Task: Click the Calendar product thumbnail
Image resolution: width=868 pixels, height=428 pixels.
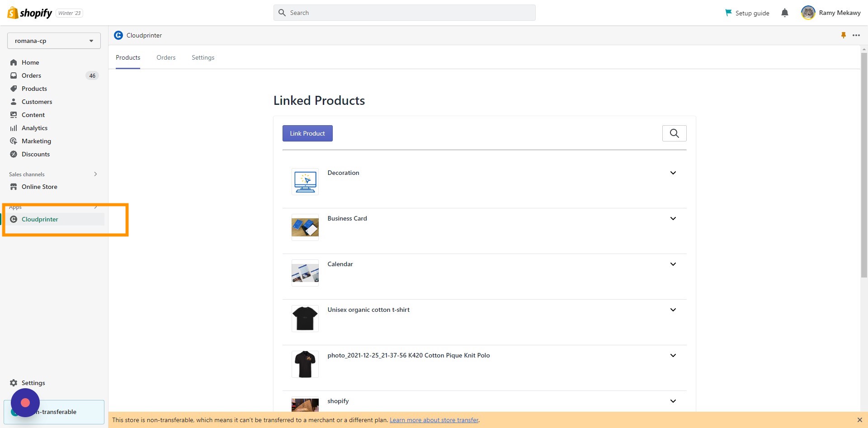Action: [305, 273]
